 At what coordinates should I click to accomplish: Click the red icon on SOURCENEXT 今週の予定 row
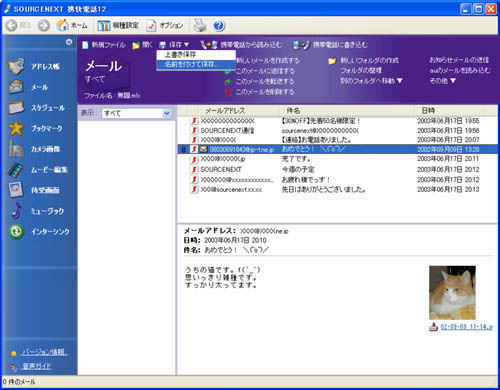[x=194, y=169]
